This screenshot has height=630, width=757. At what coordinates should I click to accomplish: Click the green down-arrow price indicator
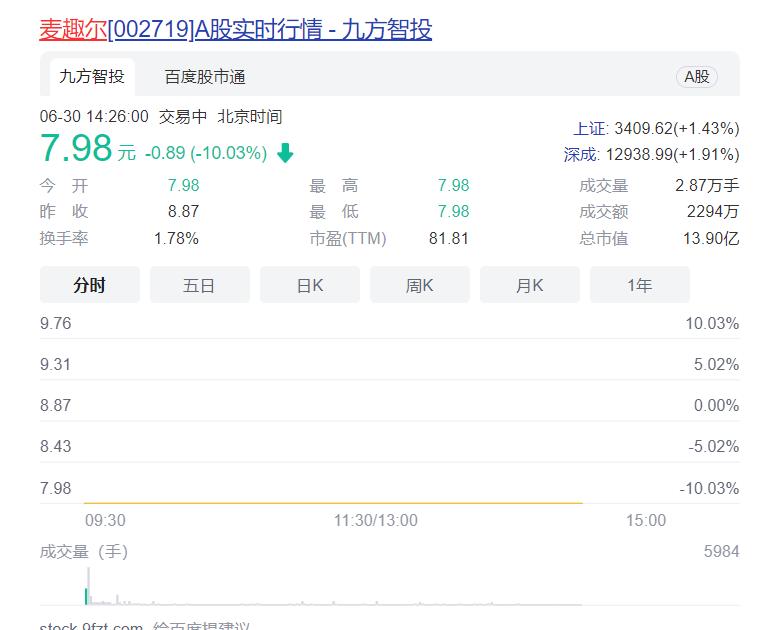(285, 153)
